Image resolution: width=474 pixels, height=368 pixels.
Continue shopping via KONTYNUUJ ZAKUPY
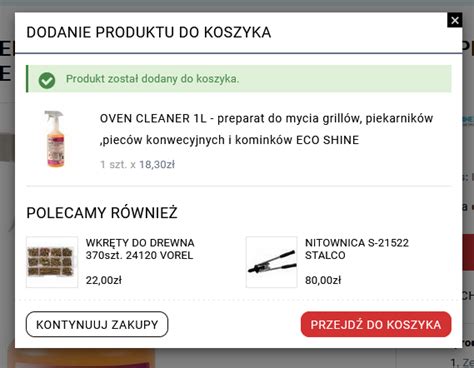coord(97,324)
